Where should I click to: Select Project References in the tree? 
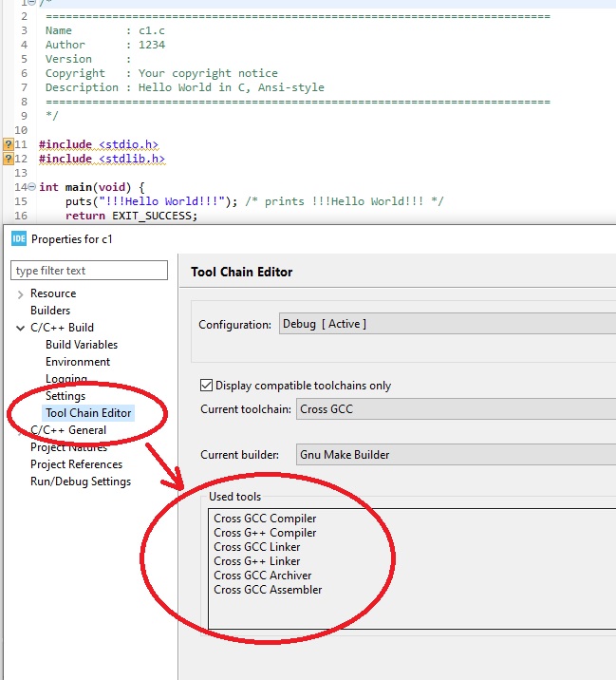point(76,464)
